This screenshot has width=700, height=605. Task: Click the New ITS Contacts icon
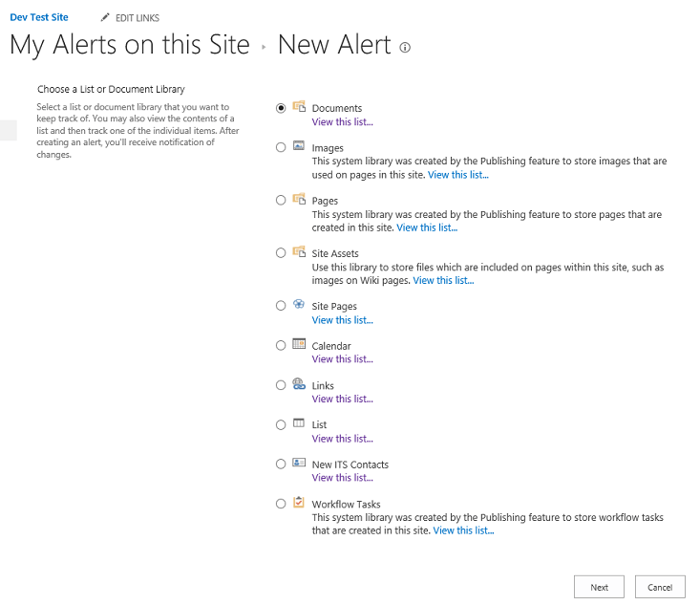[x=299, y=464]
